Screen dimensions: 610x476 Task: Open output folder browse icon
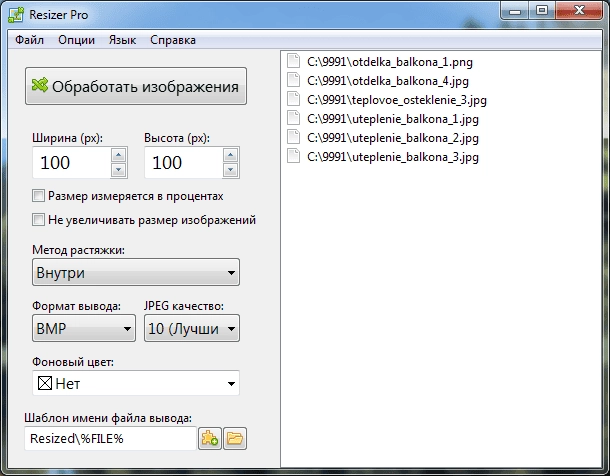pyautogui.click(x=235, y=439)
